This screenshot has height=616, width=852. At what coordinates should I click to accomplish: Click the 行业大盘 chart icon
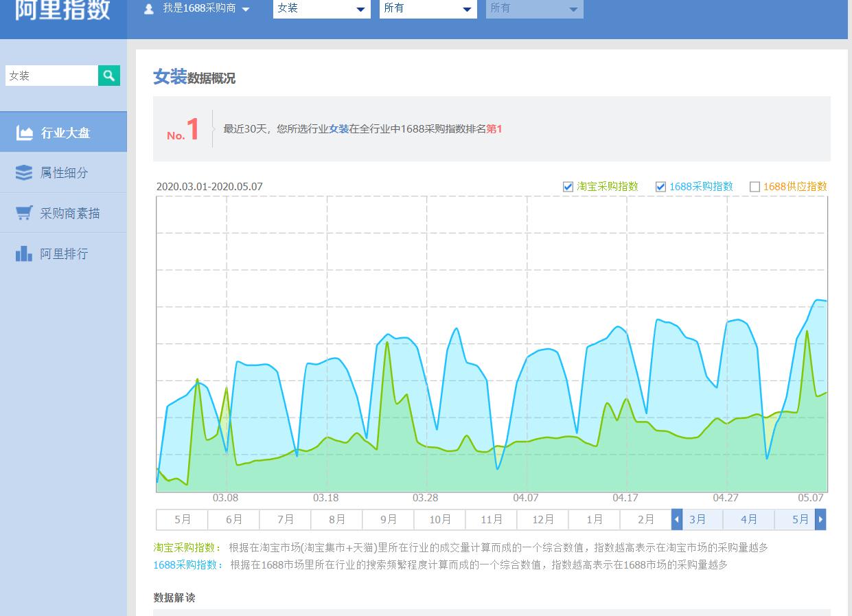coord(25,133)
